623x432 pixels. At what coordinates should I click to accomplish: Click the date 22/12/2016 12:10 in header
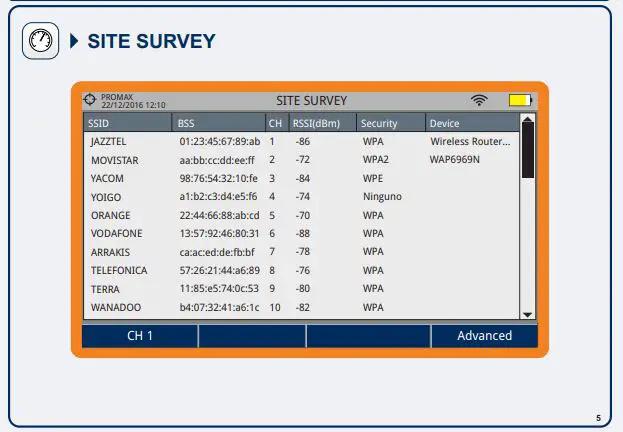pos(133,105)
